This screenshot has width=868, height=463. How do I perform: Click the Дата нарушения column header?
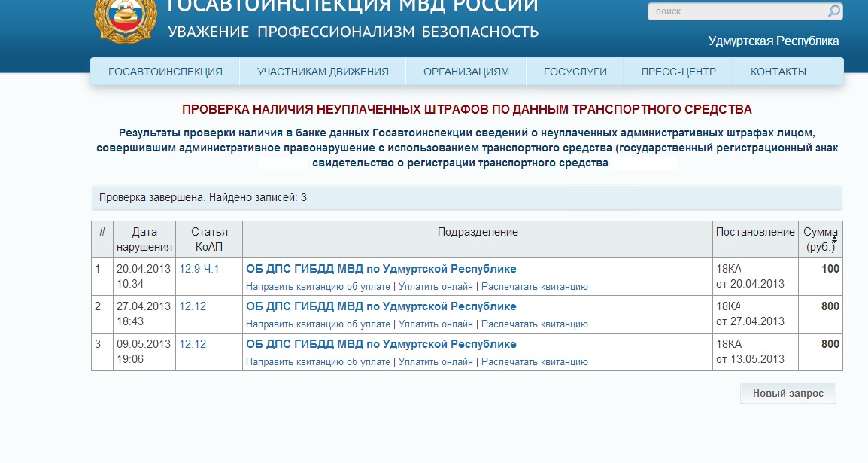pyautogui.click(x=144, y=239)
